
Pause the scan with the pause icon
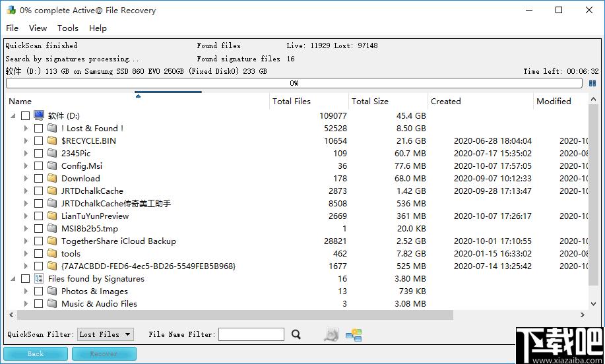tap(592, 83)
